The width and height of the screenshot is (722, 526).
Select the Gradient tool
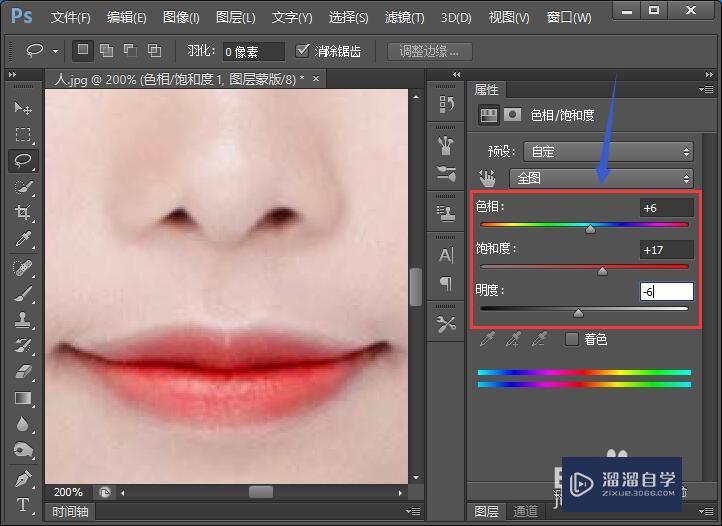pos(23,398)
